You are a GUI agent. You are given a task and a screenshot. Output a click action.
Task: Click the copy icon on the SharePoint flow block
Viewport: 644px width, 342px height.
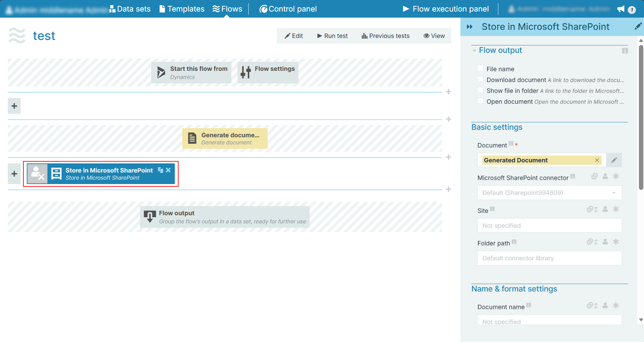(161, 170)
